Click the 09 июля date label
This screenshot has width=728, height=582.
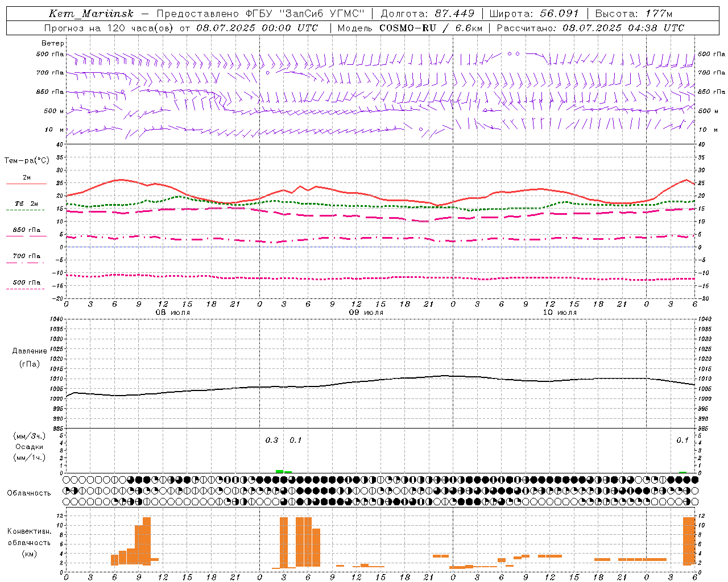point(366,313)
